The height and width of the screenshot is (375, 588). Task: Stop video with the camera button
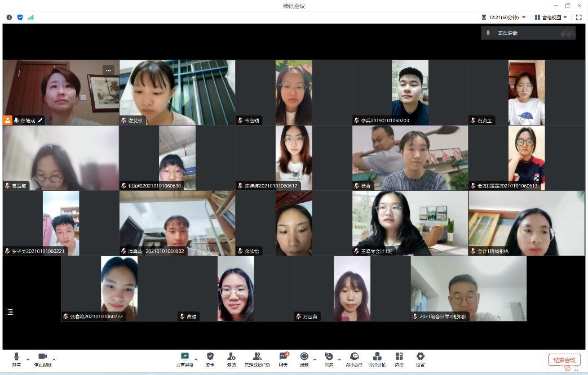(42, 359)
